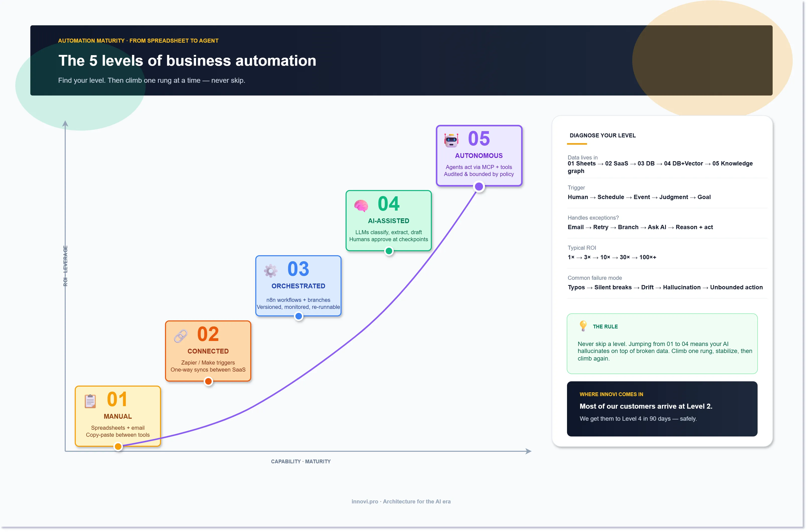Click the milestone dot below the Autonomous card
Screen dimensions: 808x532
[x=479, y=186]
